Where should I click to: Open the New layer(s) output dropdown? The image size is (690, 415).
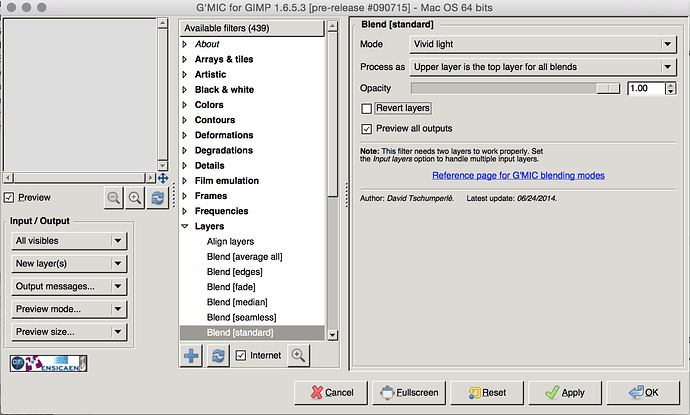point(69,264)
